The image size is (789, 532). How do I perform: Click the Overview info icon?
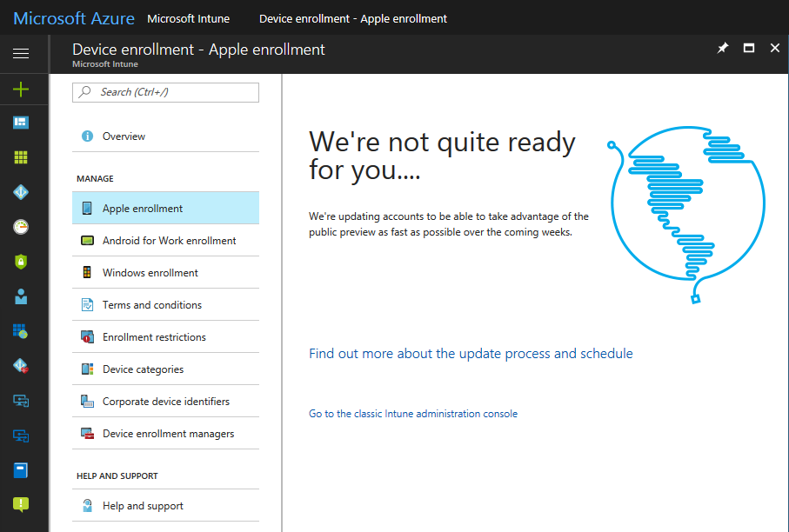[87, 136]
